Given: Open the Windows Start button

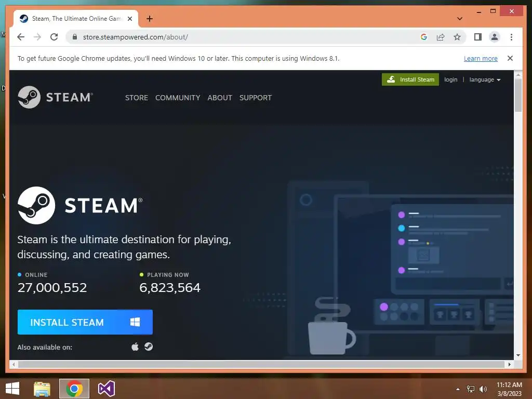Looking at the screenshot, I should click(12, 389).
